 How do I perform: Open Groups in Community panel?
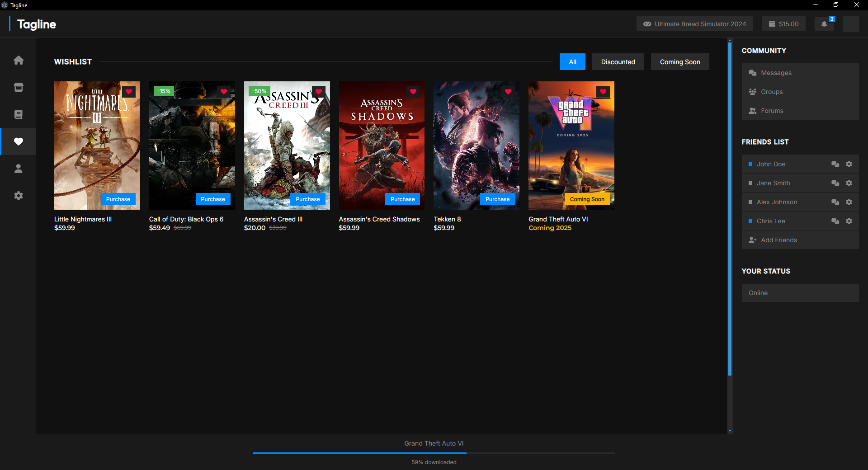pyautogui.click(x=800, y=92)
